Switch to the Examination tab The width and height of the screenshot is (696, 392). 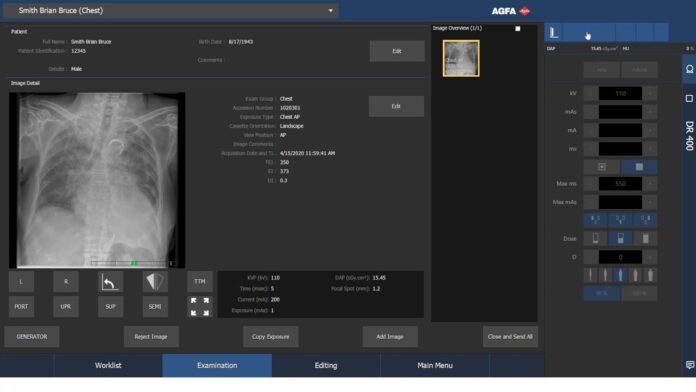click(217, 365)
